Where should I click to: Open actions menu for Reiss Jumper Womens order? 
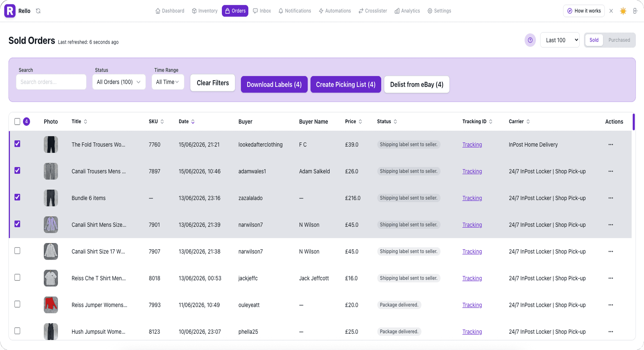pyautogui.click(x=611, y=305)
